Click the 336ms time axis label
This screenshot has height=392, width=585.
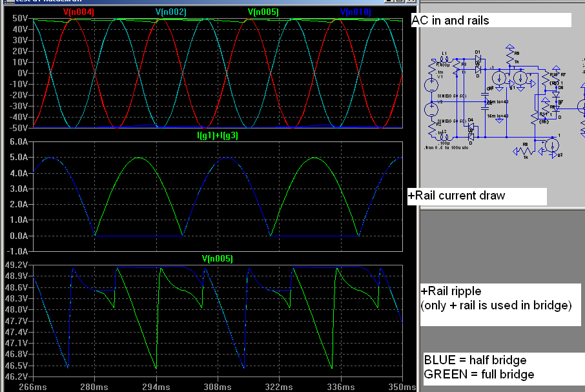(341, 387)
